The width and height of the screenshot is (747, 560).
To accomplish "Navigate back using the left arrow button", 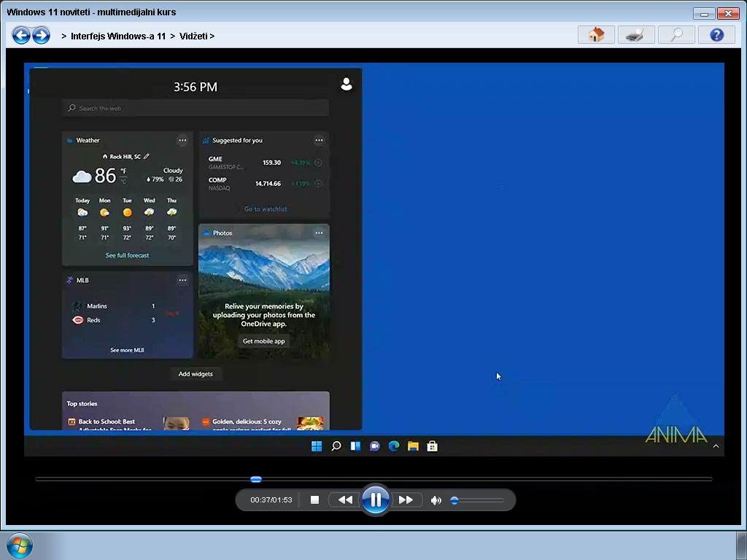I will click(21, 34).
